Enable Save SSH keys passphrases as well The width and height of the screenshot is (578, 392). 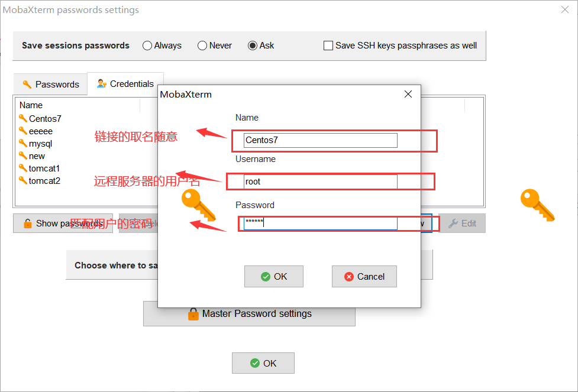pos(328,45)
